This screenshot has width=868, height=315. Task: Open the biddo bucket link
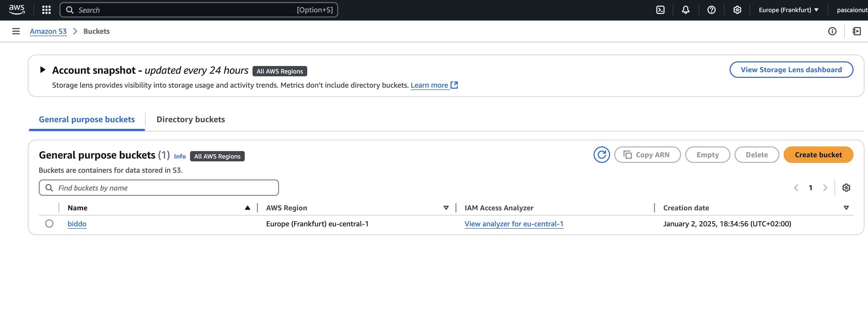coord(77,224)
